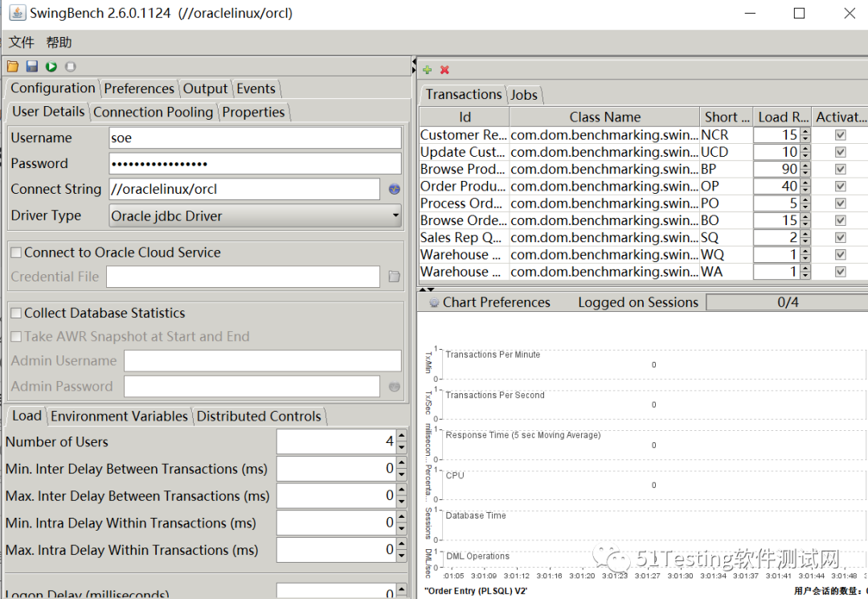This screenshot has width=868, height=599.
Task: Toggle the WA transaction checkbox
Action: 841,272
